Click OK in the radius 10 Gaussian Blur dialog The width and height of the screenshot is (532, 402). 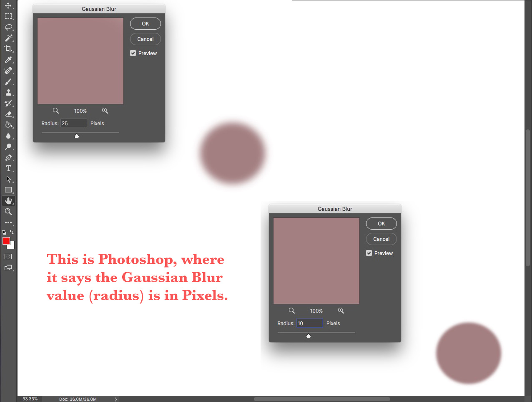point(381,224)
